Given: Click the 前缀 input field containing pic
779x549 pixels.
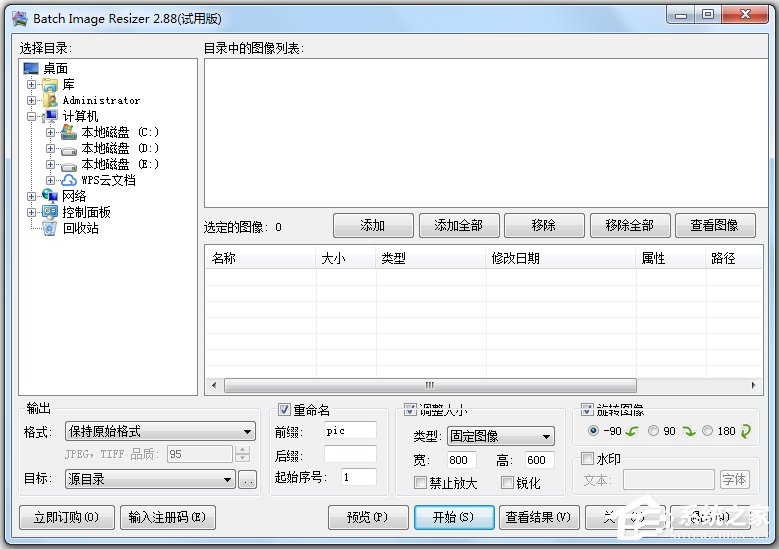Looking at the screenshot, I should tap(350, 431).
